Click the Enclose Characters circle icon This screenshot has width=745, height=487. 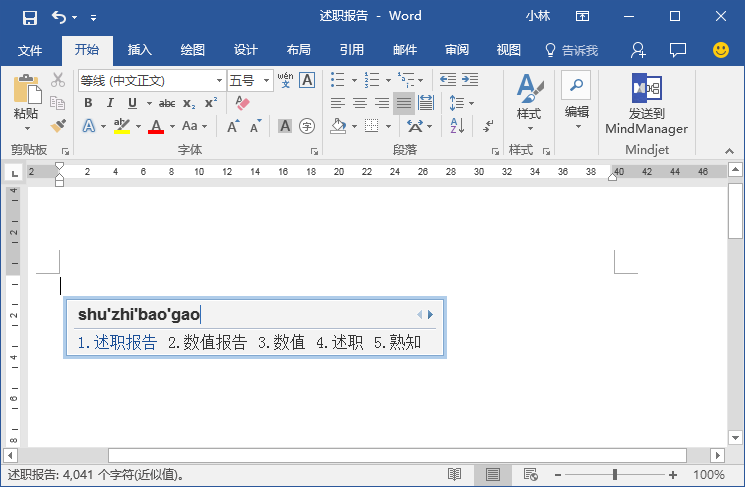tap(307, 126)
